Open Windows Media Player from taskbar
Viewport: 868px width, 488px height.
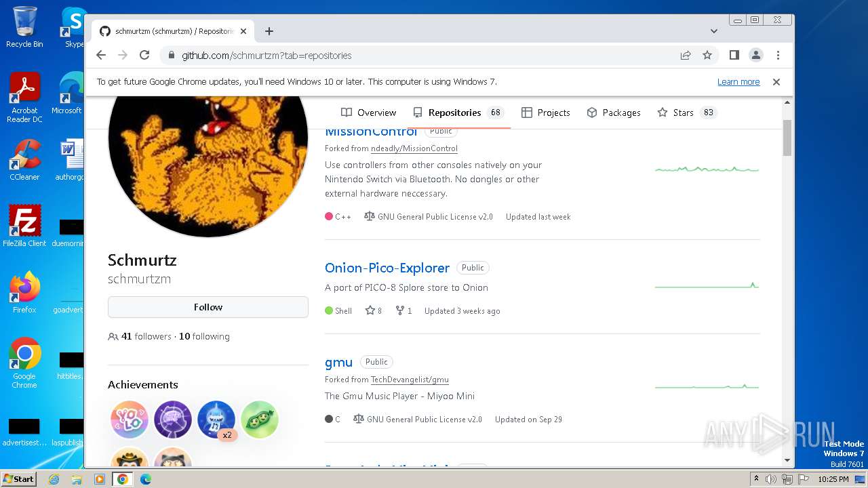(x=100, y=479)
